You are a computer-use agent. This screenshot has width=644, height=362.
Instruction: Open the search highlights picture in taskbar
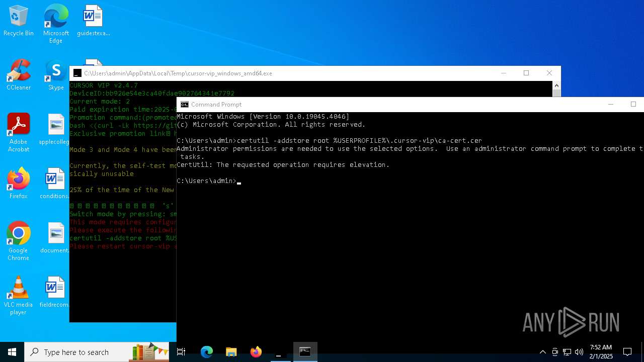pyautogui.click(x=150, y=352)
